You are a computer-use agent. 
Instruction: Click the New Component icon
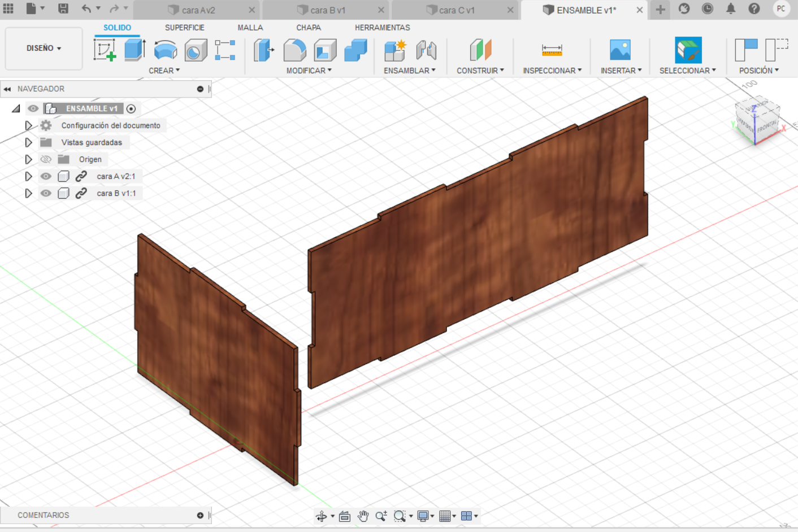click(395, 50)
